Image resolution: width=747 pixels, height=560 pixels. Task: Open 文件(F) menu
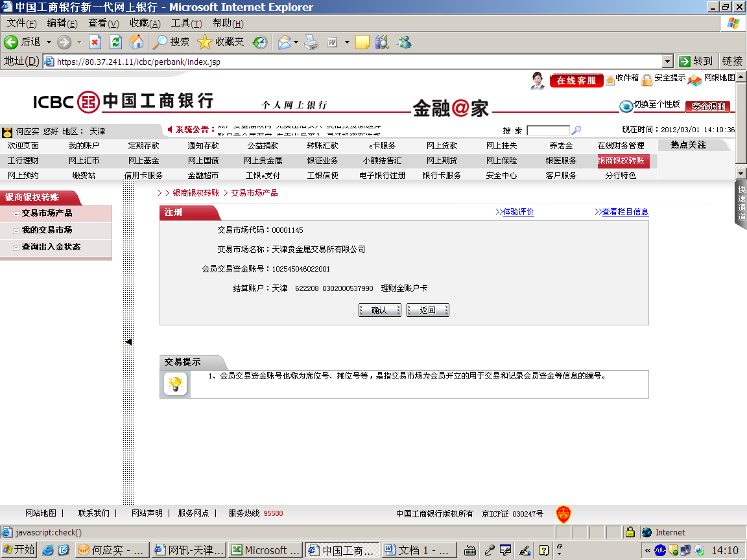[x=21, y=23]
